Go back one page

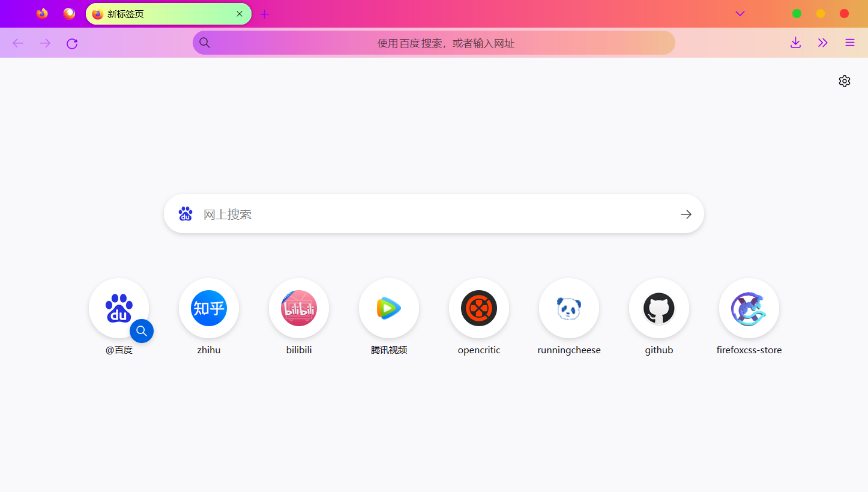point(18,43)
